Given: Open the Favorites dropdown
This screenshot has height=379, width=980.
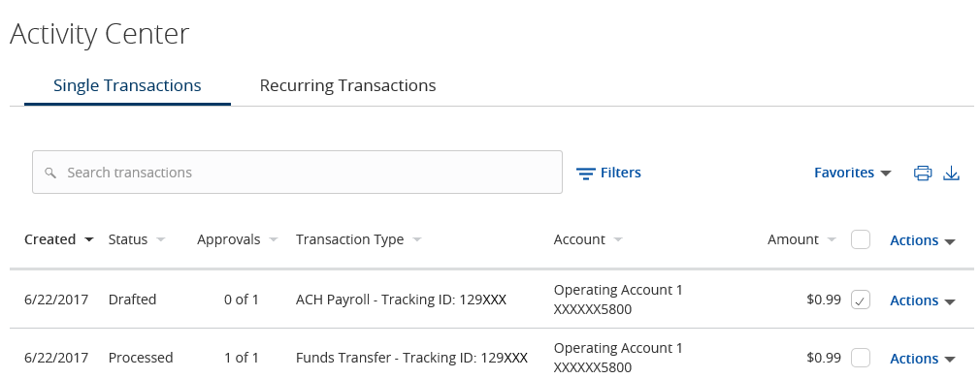Looking at the screenshot, I should tap(853, 173).
